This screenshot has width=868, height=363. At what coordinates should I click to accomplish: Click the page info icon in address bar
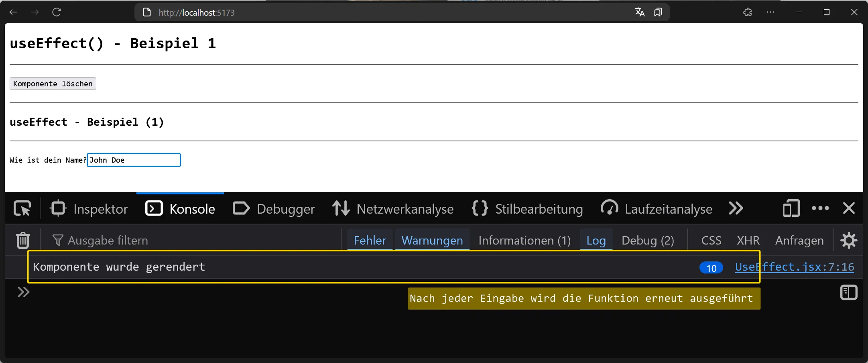tap(147, 12)
